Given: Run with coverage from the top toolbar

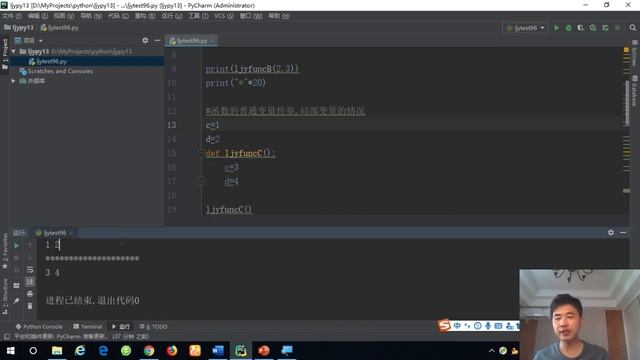Looking at the screenshot, I should point(580,28).
